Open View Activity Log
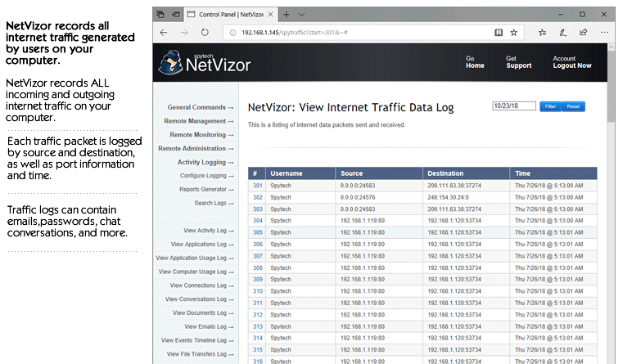Screen dimensions: 623x364 point(208,231)
